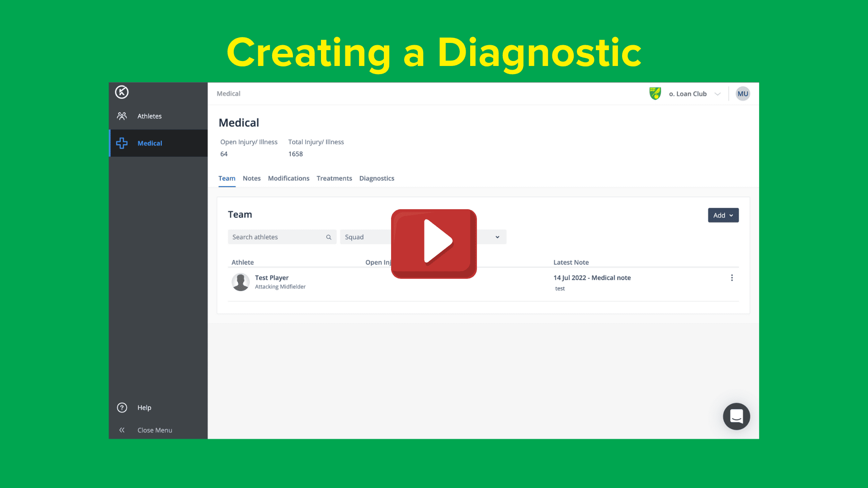
Task: Focus the Search athletes field
Action: [282, 237]
